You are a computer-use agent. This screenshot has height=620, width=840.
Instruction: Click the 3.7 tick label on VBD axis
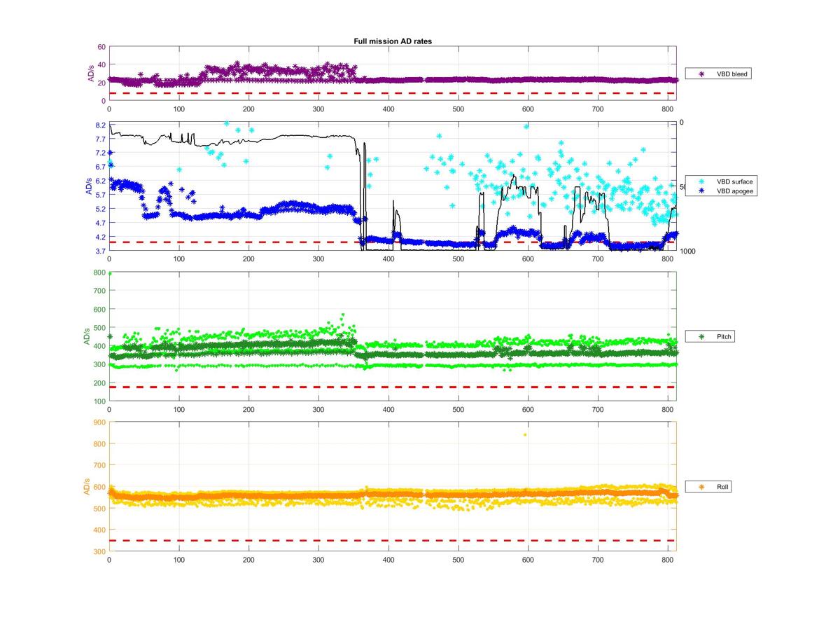[100, 251]
